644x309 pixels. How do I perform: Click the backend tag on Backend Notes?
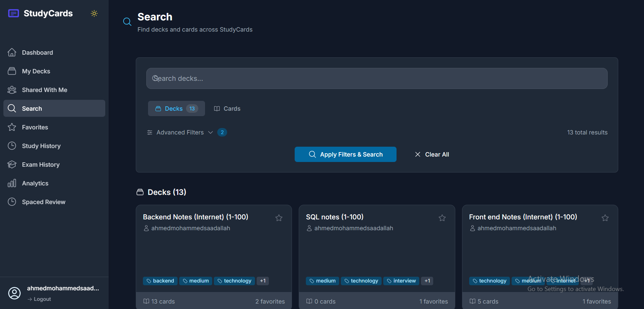(x=160, y=281)
